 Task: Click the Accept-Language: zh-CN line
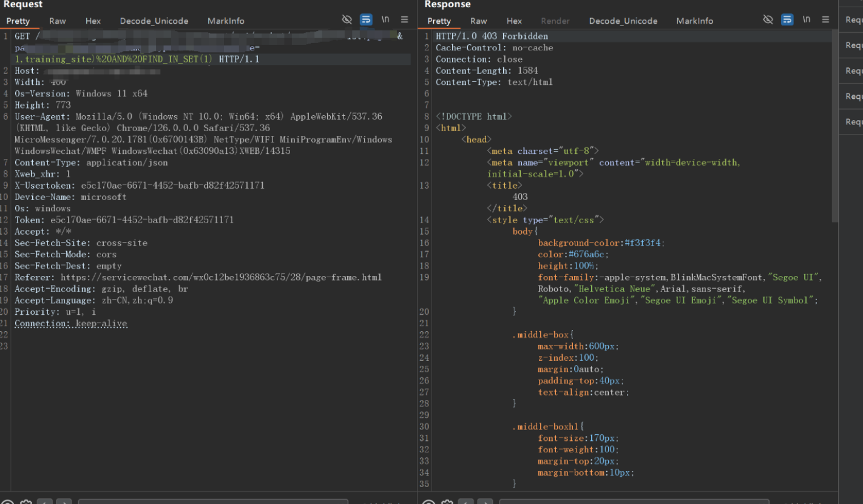93,301
